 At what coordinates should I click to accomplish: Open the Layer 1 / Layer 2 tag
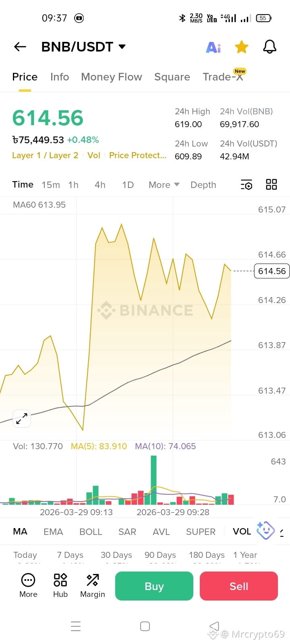(45, 155)
